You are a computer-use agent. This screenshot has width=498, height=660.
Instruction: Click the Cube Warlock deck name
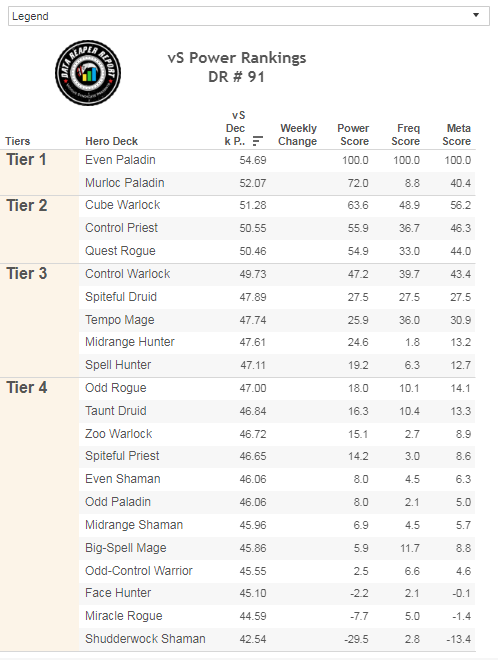(123, 205)
